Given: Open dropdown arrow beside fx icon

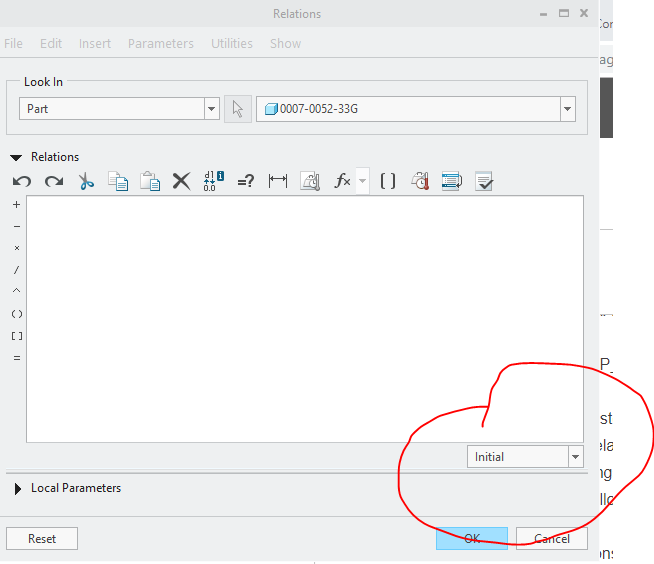Looking at the screenshot, I should pyautogui.click(x=362, y=181).
